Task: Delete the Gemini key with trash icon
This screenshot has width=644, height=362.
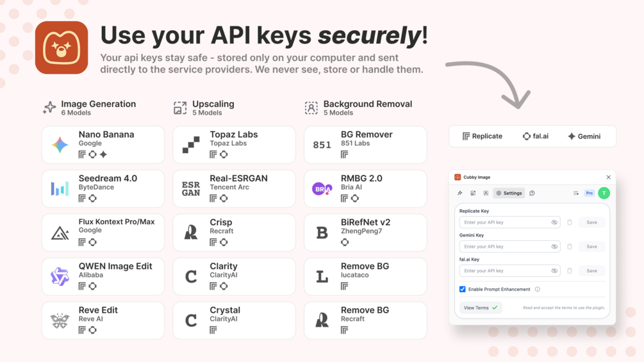Action: click(569, 247)
